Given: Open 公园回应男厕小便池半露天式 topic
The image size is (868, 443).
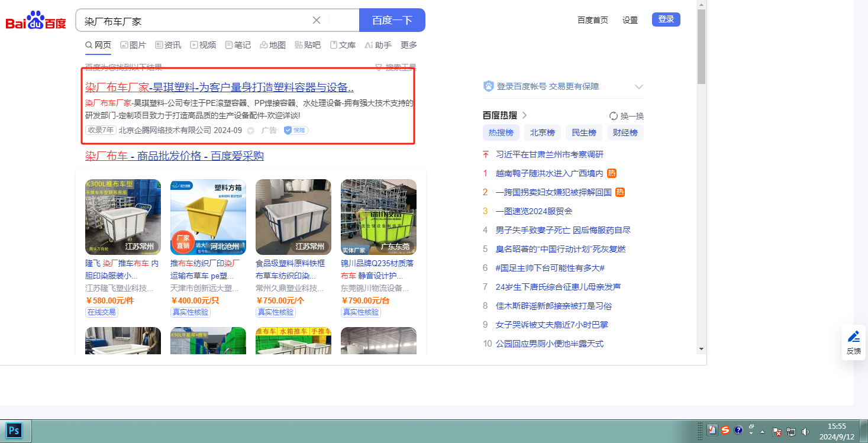Looking at the screenshot, I should [550, 344].
